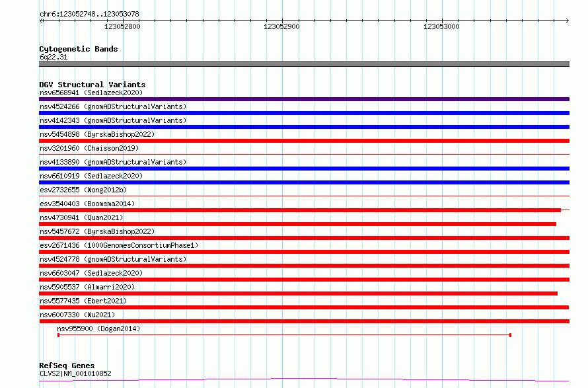Select the blue nsv6610919 variant bar
Viewport: 588px width, 388px height.
pyautogui.click(x=304, y=182)
